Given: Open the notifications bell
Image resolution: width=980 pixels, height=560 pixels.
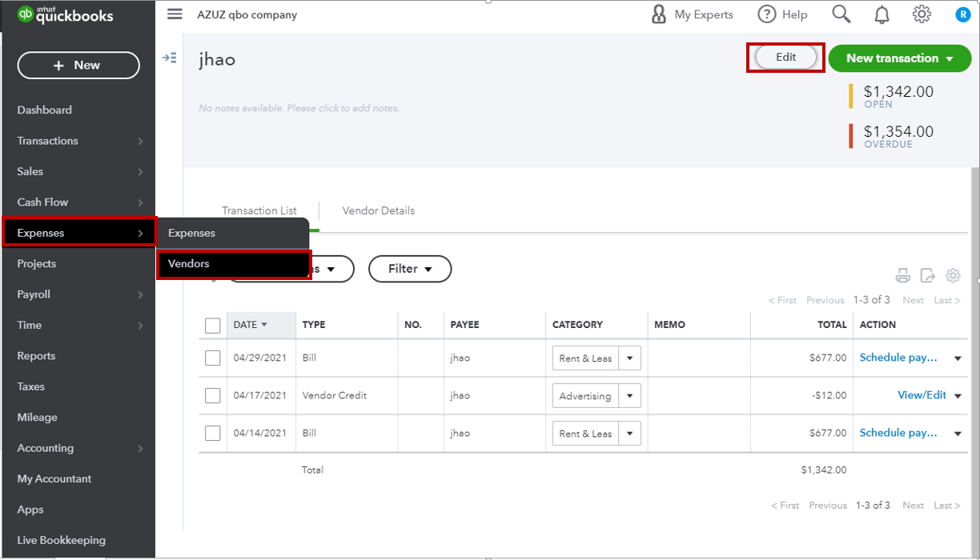Looking at the screenshot, I should (882, 14).
